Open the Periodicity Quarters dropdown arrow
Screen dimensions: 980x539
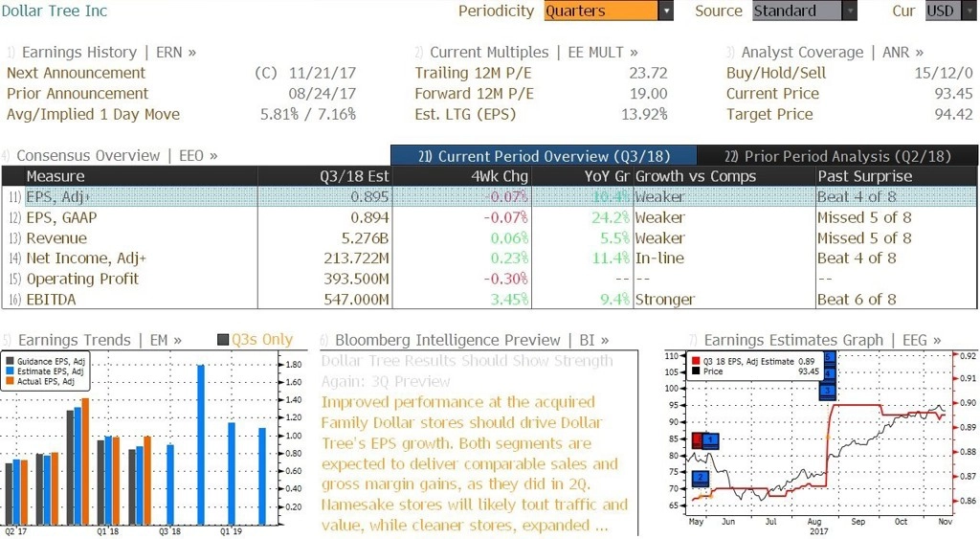(x=666, y=11)
